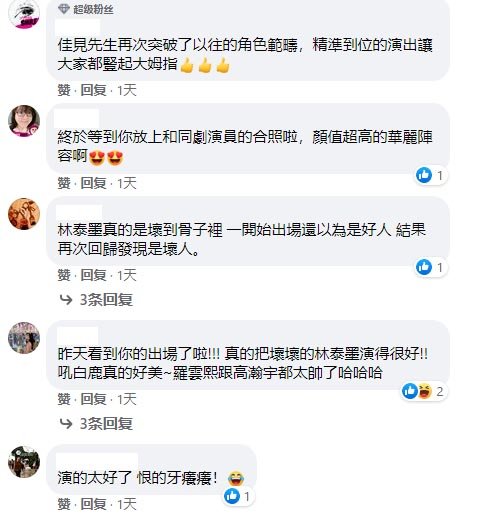Expand the 3条回复 under the 昨天看到你的出場 comment
Viewport: 482px width, 516px height.
(x=106, y=424)
